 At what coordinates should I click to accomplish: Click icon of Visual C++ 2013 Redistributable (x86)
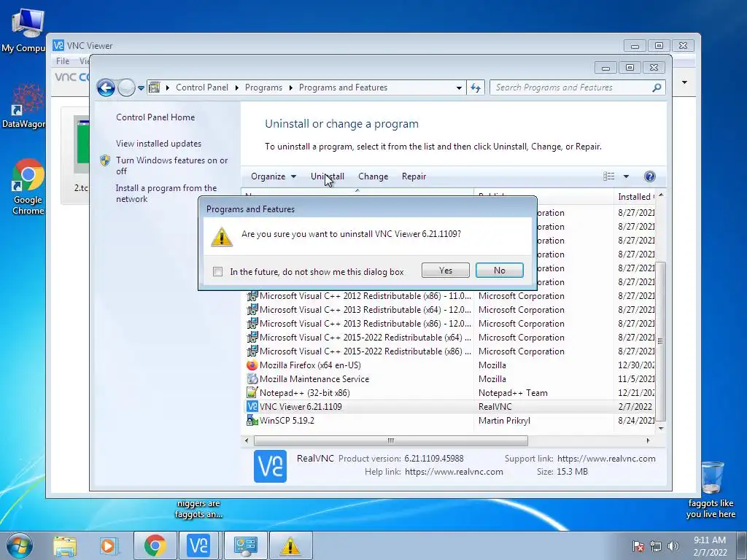point(252,324)
